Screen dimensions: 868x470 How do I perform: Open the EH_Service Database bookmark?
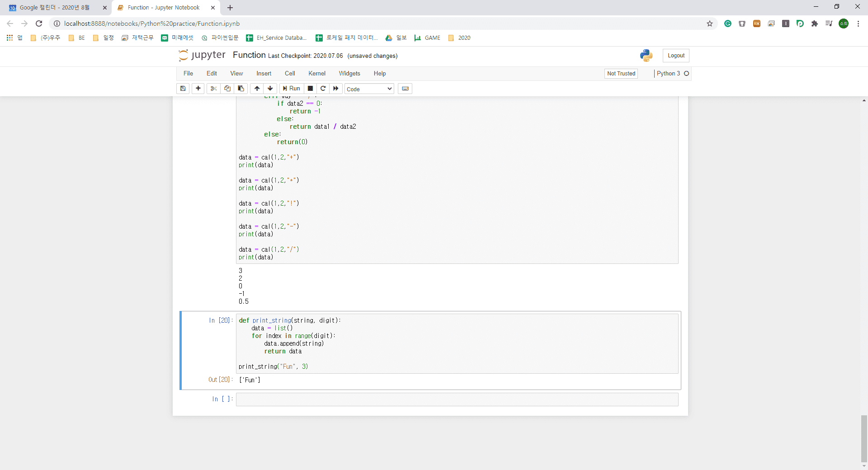[276, 38]
